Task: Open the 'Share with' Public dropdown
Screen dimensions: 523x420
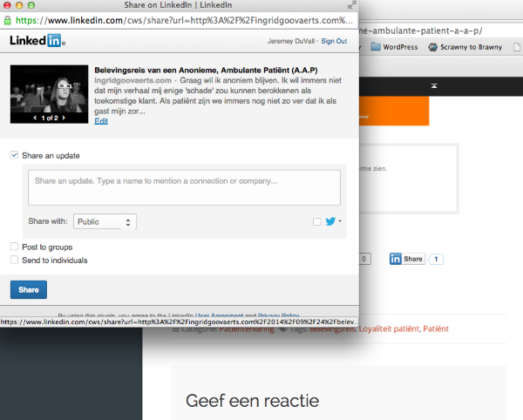Action: point(105,221)
